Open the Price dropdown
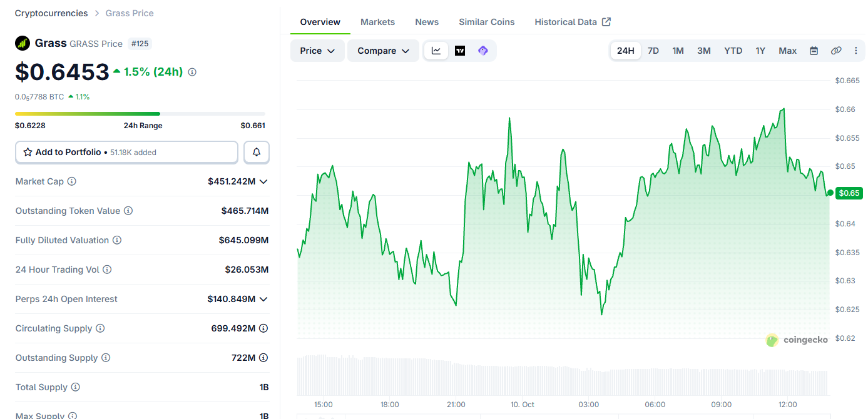The height and width of the screenshot is (419, 868). click(317, 51)
